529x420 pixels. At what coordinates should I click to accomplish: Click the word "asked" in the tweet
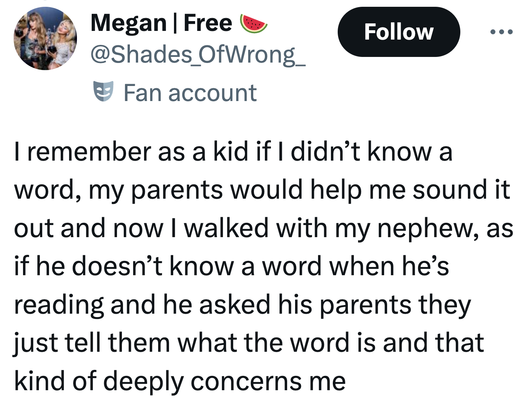pos(234,304)
